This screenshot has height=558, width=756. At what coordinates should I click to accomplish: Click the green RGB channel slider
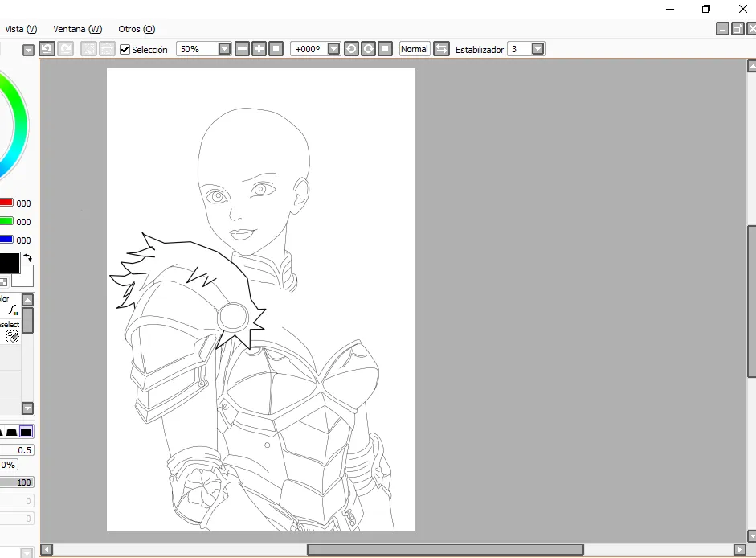pyautogui.click(x=6, y=221)
